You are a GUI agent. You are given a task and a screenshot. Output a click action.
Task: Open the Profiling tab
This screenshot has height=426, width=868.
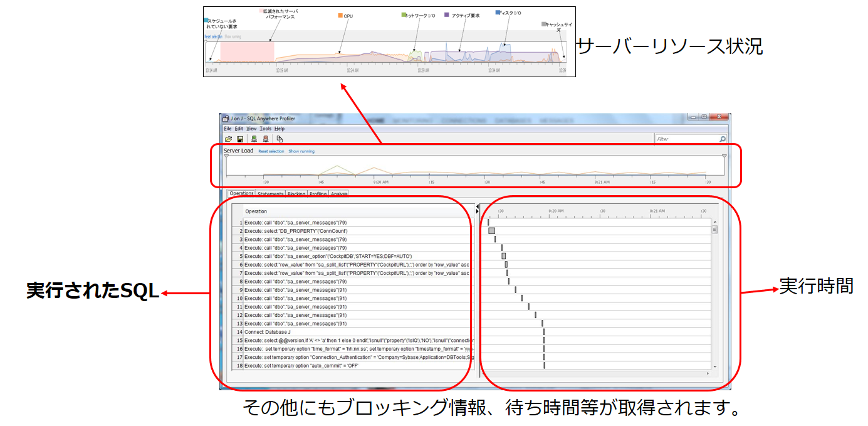[318, 194]
